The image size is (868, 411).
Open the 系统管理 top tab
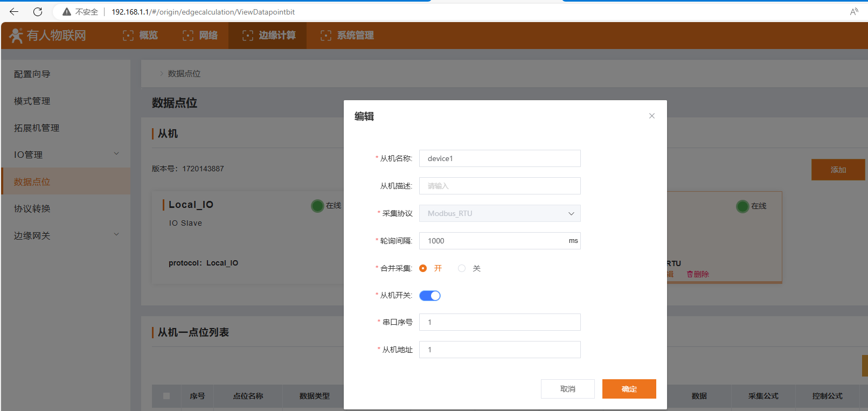pyautogui.click(x=347, y=36)
